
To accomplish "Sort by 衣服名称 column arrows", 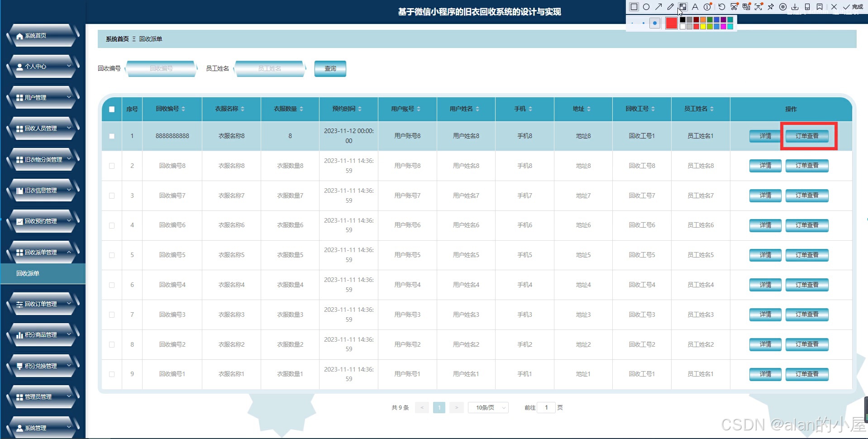I will point(243,109).
